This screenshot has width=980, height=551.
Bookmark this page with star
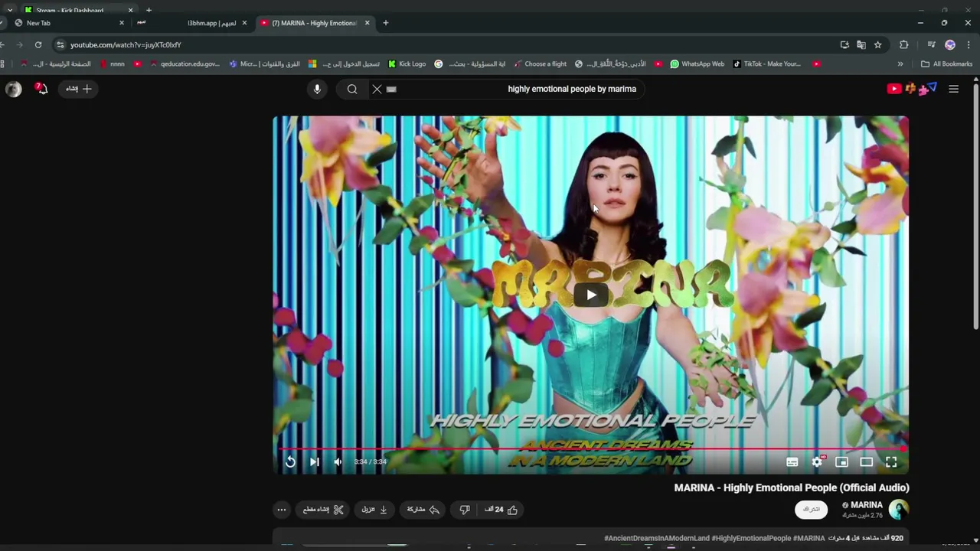[x=878, y=44]
